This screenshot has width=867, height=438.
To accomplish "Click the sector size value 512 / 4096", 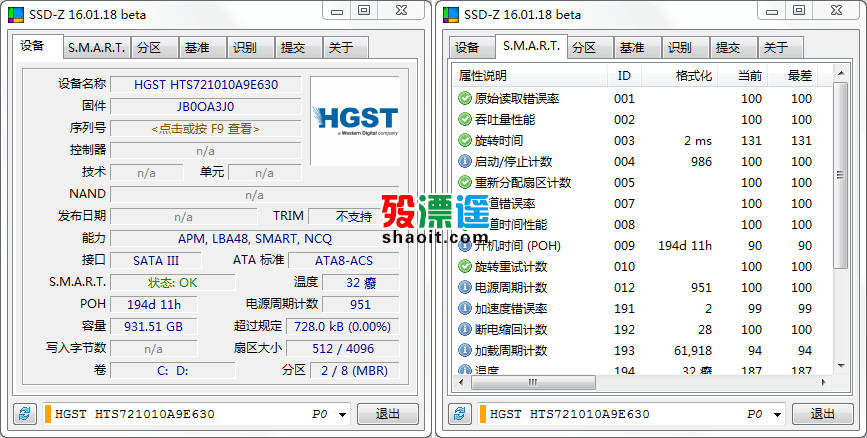I will point(342,348).
